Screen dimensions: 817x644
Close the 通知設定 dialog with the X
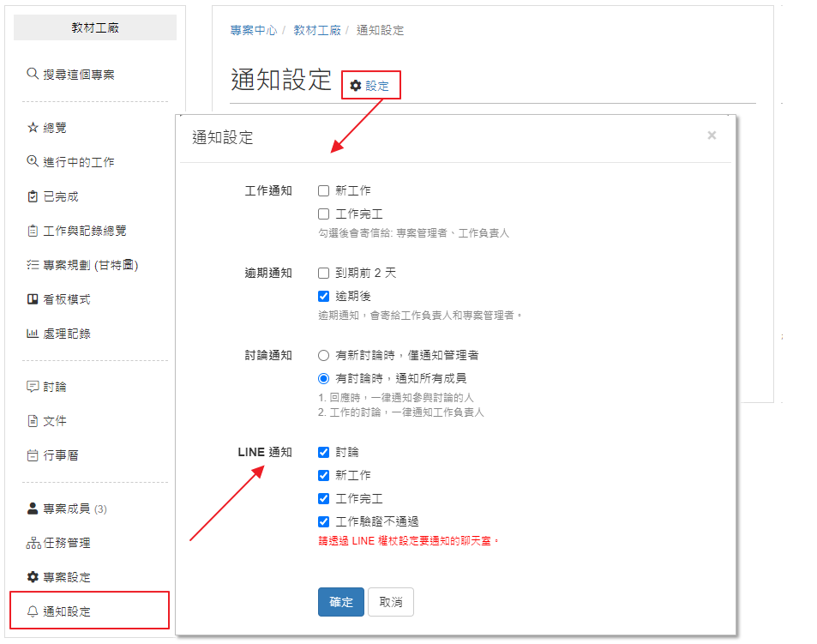(712, 135)
